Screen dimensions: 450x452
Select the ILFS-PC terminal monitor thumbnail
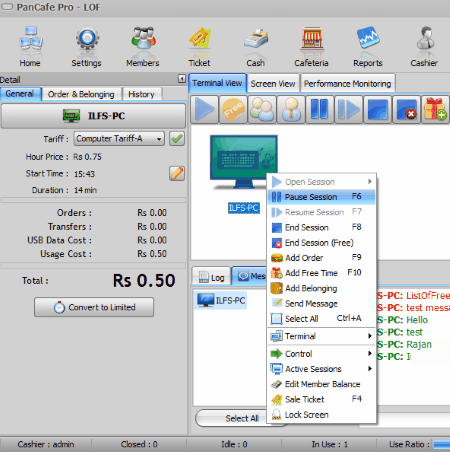(x=244, y=162)
